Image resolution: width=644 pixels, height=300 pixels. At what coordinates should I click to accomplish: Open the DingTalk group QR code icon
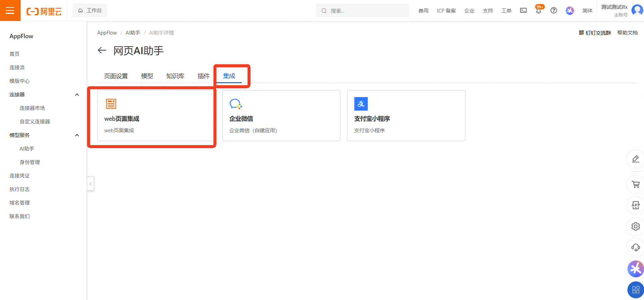pyautogui.click(x=582, y=33)
